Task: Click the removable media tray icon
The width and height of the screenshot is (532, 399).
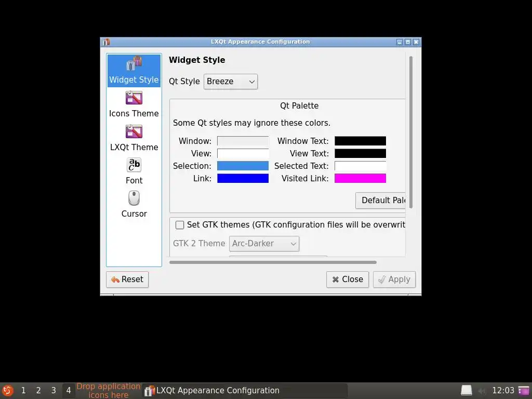Action: pyautogui.click(x=466, y=391)
